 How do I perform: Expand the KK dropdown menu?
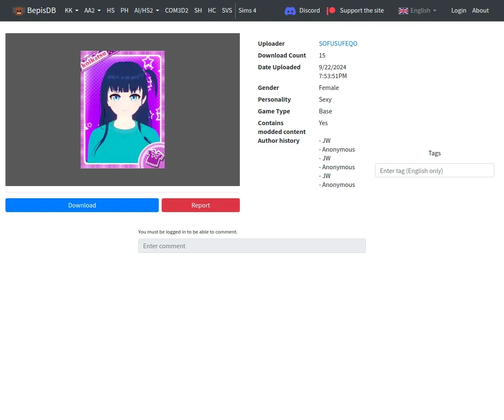point(71,10)
